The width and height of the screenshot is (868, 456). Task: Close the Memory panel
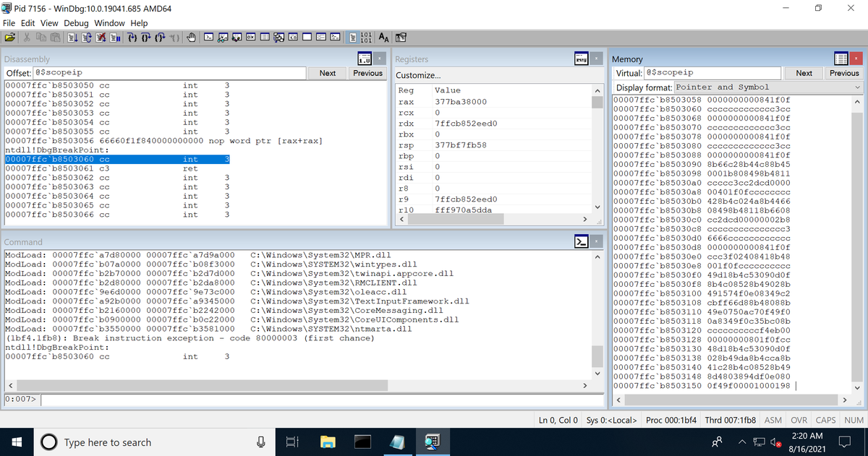[x=857, y=58]
